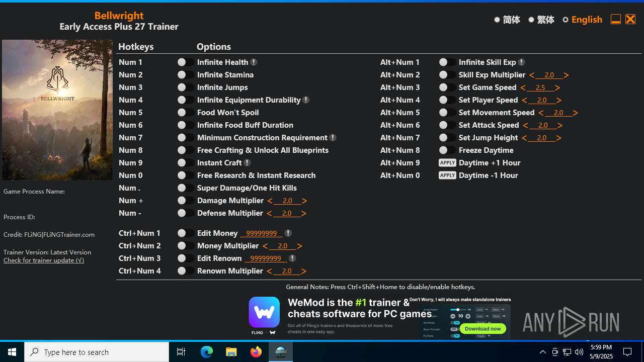Screen dimensions: 644x362
Task: Click the info icon beside Edit Renown value
Action: point(292,258)
